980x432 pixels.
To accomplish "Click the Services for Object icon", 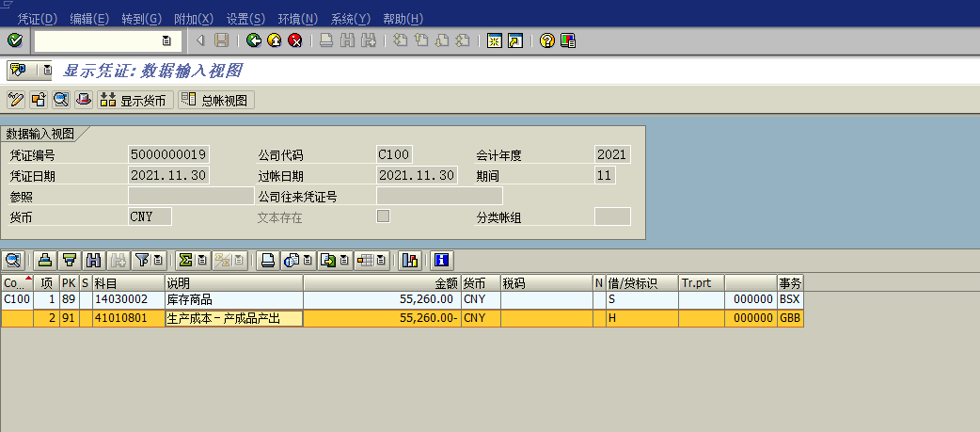I will tap(18, 70).
